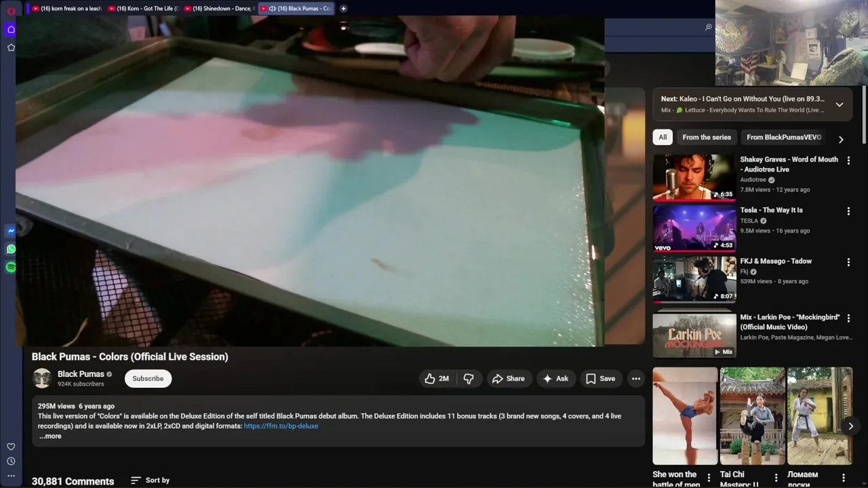Open the sidebar three-dot setup menu
Screen dimensions: 868x488
11,476
